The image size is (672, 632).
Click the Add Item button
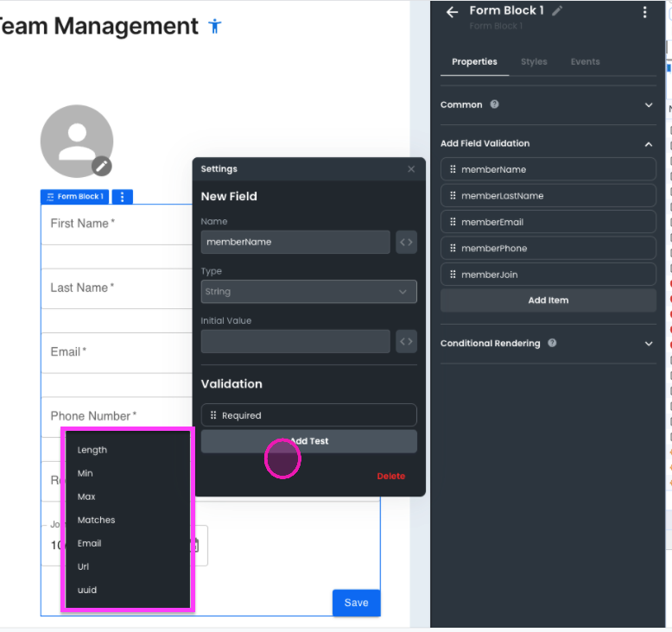(x=548, y=300)
